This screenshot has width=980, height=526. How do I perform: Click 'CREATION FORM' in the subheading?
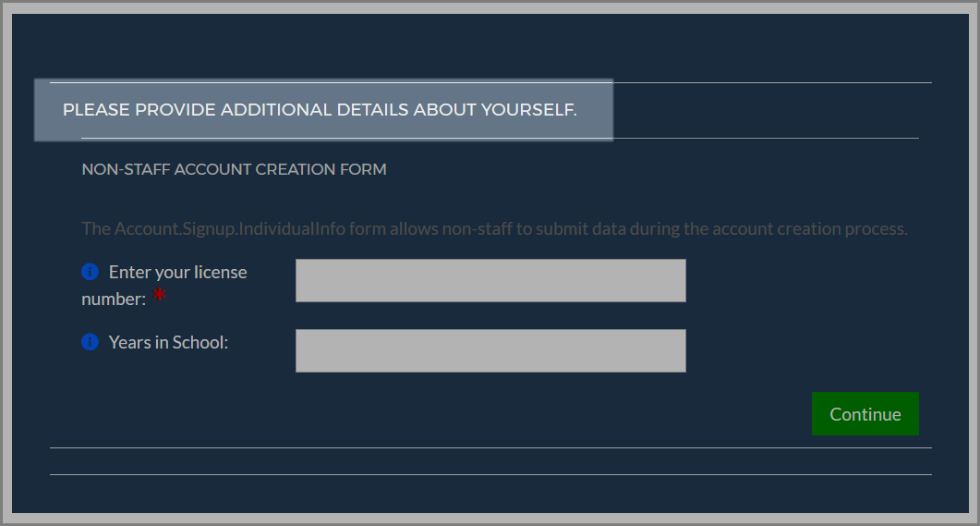coord(321,169)
